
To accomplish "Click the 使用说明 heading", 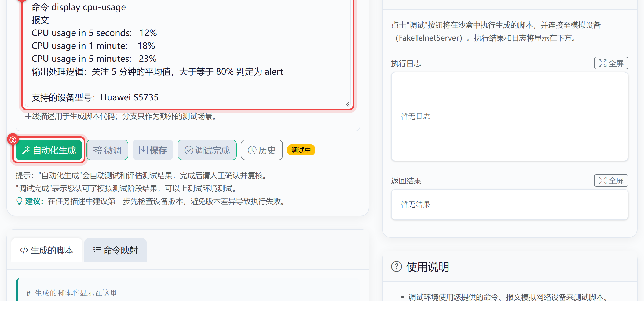I will pos(427,267).
